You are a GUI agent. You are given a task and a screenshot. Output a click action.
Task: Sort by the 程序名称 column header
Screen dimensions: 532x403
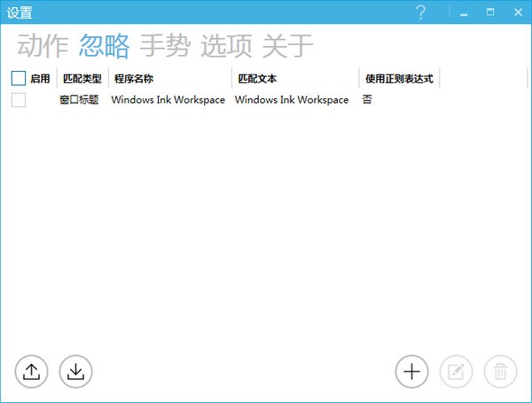click(170, 79)
